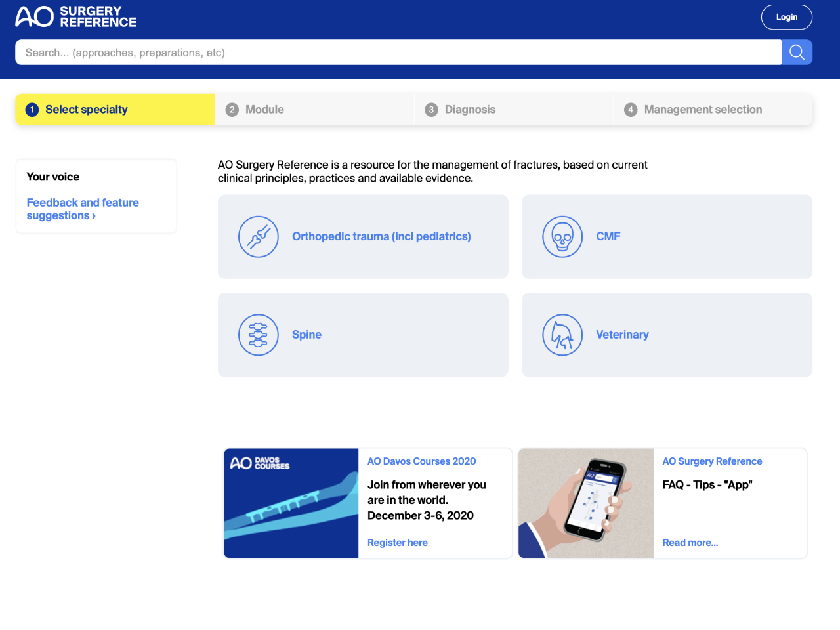Click the Spine vertebrae icon
Image resolution: width=840 pixels, height=630 pixels.
click(259, 335)
